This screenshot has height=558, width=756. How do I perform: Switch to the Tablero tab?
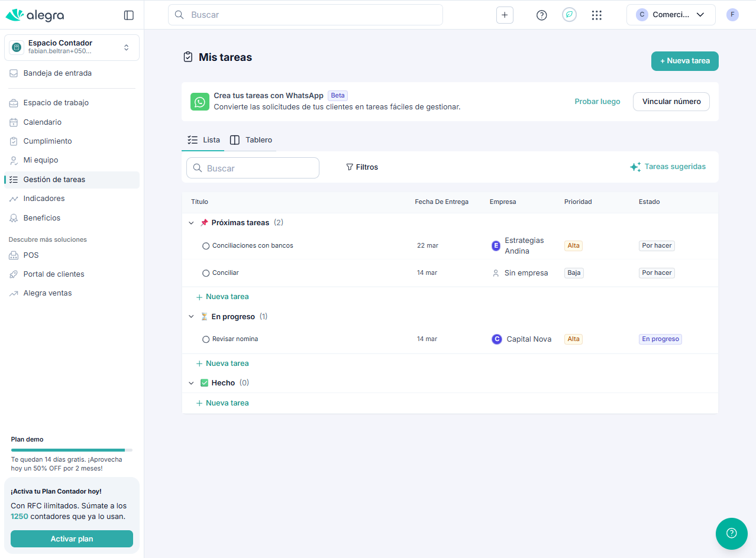251,140
